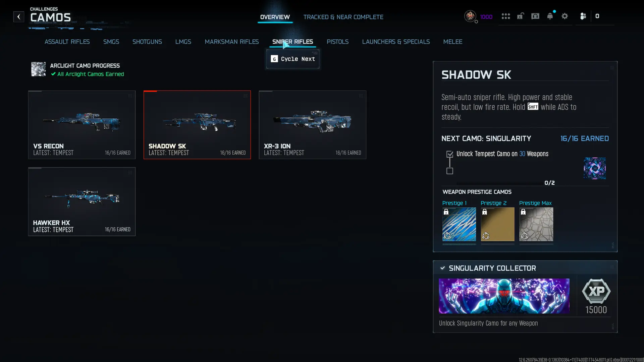
Task: Select the Hawker HX weapon card
Action: coord(82,202)
